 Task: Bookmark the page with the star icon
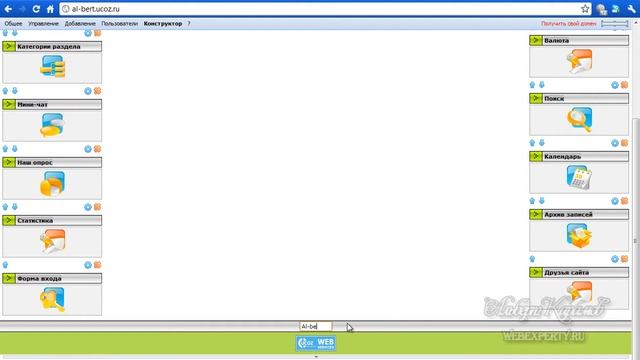tap(585, 9)
